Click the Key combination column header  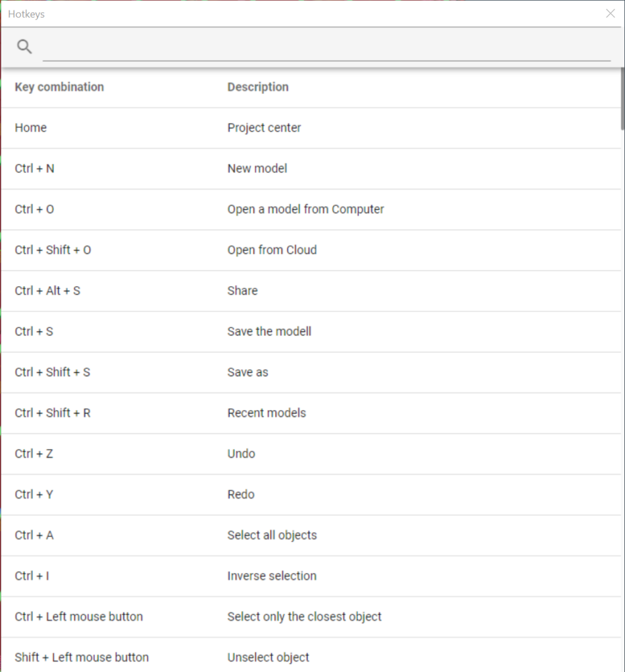click(59, 87)
